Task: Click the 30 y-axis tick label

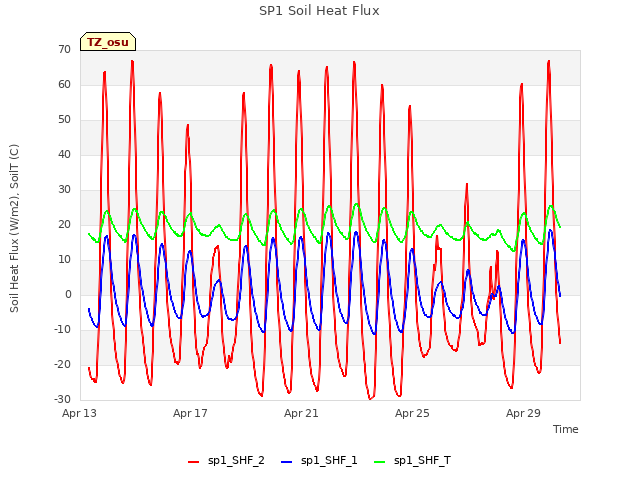Action: tap(64, 190)
